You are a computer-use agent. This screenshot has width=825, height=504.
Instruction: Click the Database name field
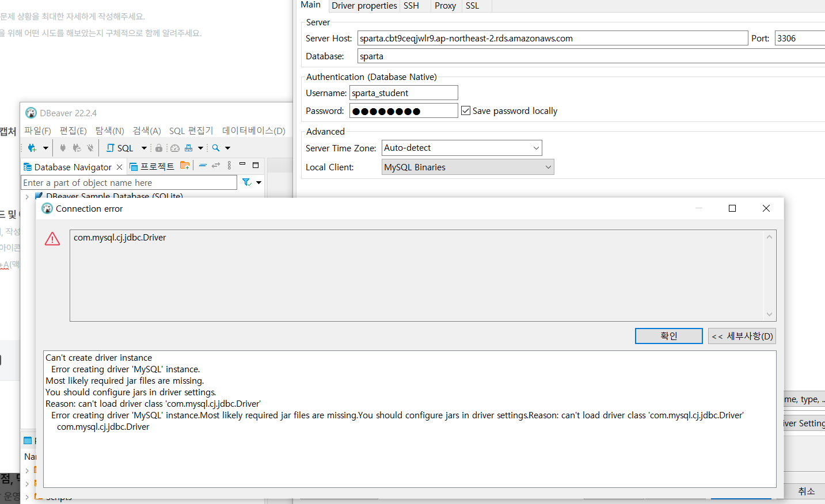pyautogui.click(x=591, y=56)
